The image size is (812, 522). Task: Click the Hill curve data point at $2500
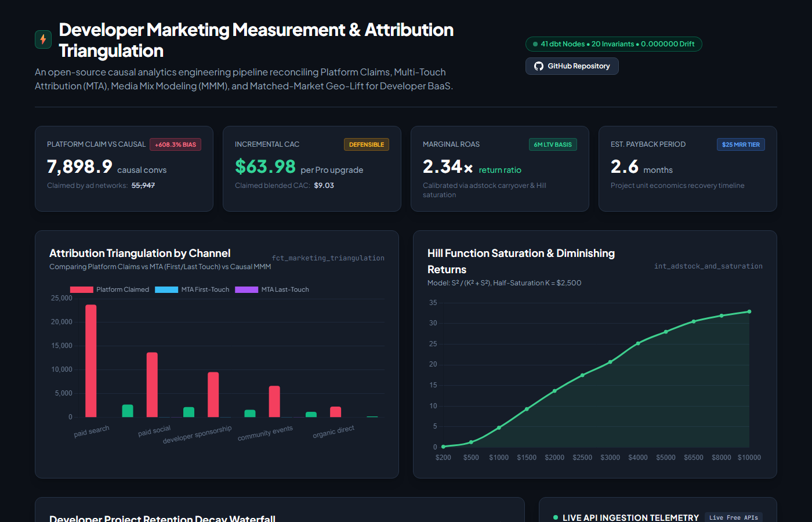coord(582,375)
